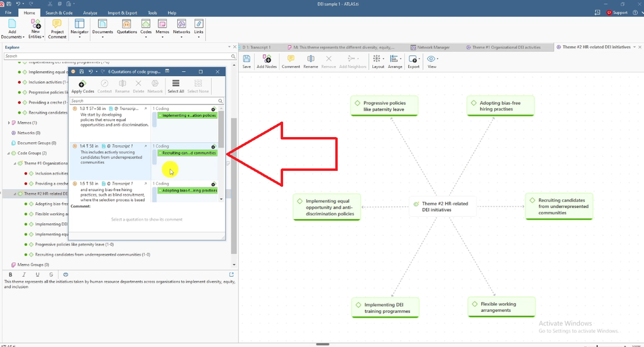The image size is (644, 347).
Task: Toggle strikethrough in comment editor
Action: click(51, 275)
